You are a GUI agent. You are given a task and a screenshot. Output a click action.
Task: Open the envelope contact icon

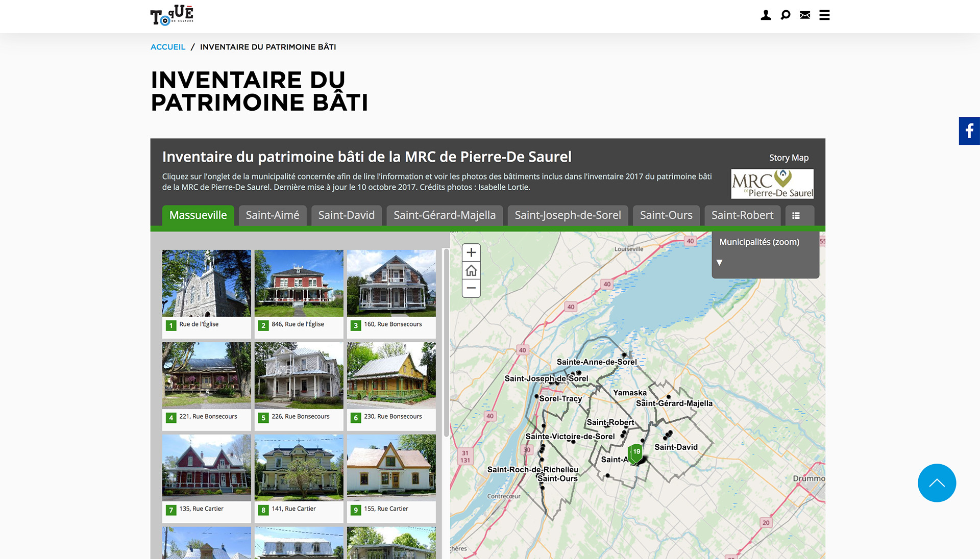pyautogui.click(x=805, y=15)
